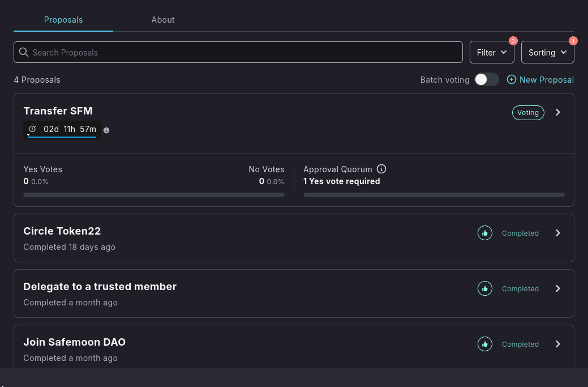Open the Filter dropdown
Screen dimensions: 588x387
[492, 52]
